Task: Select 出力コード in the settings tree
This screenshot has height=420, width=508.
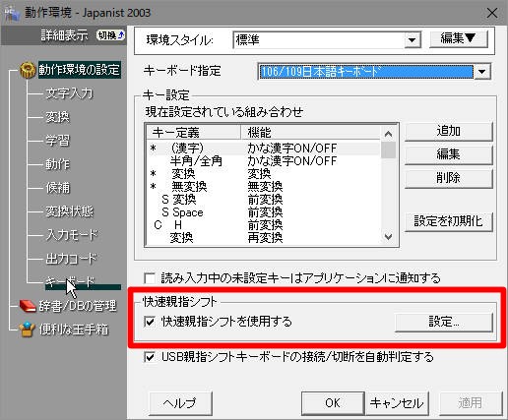Action: point(71,259)
